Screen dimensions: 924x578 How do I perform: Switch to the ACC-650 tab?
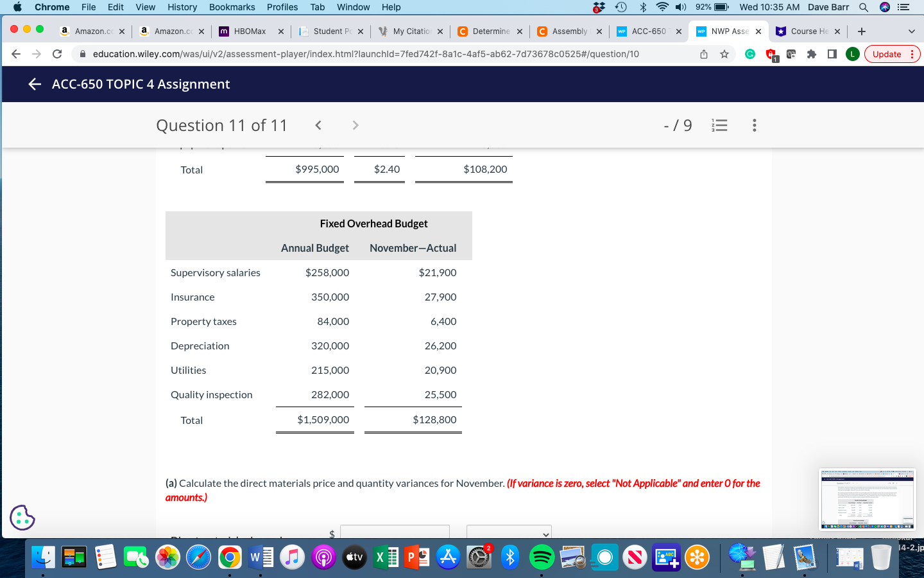click(649, 31)
